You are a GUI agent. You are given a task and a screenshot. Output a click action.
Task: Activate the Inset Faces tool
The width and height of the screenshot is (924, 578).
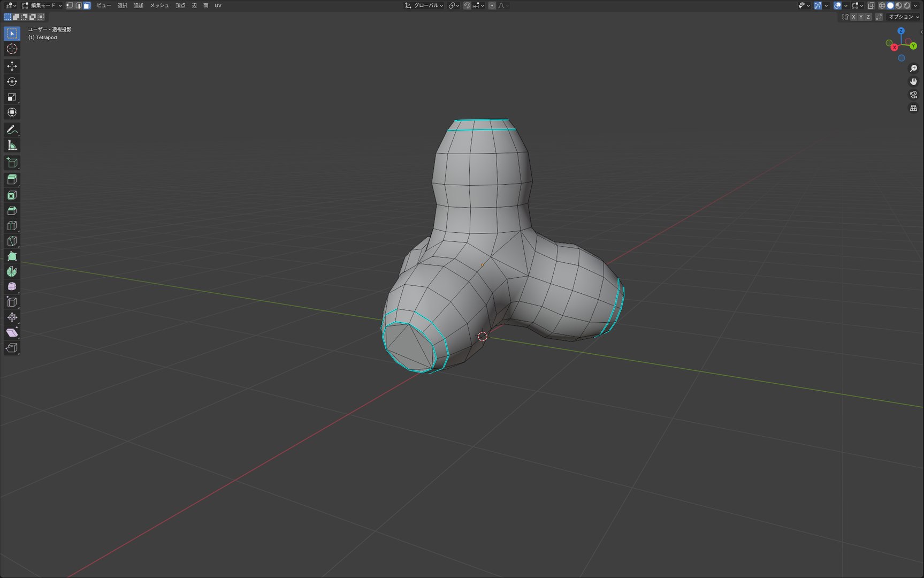coord(12,195)
